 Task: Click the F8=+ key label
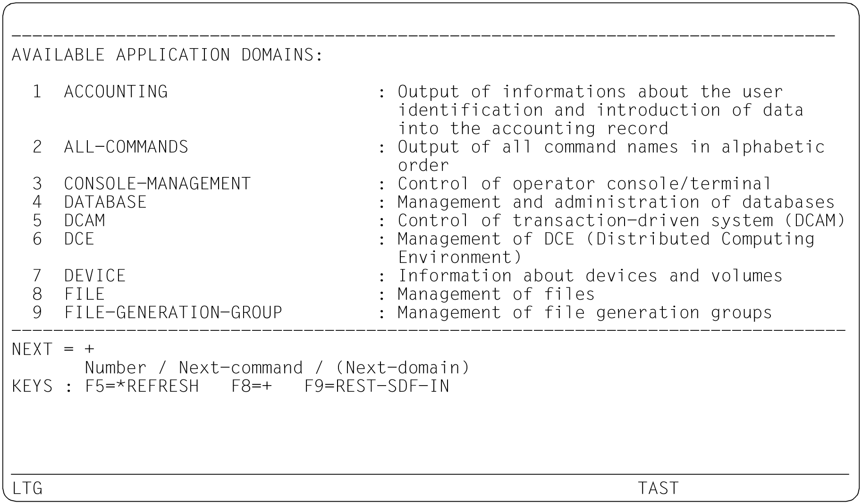[252, 386]
